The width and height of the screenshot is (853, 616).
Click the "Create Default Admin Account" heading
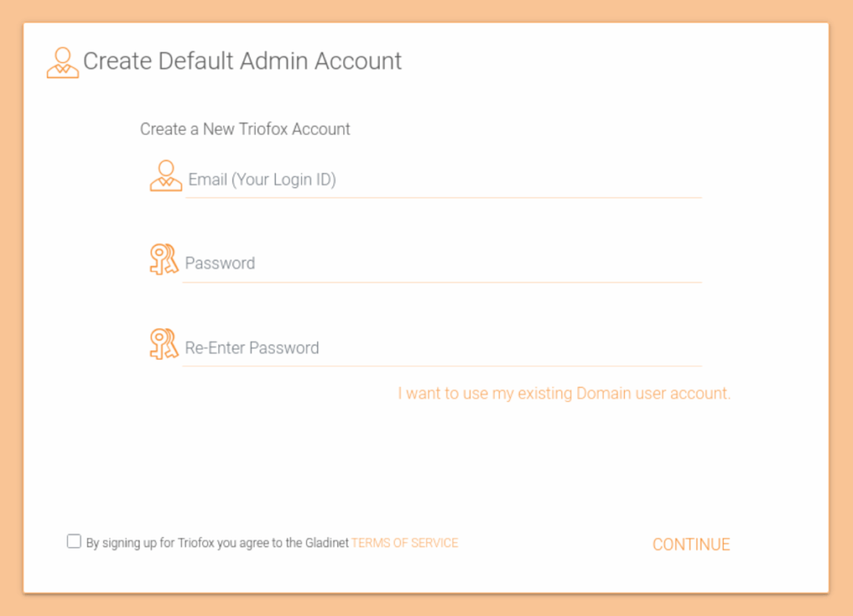[242, 62]
